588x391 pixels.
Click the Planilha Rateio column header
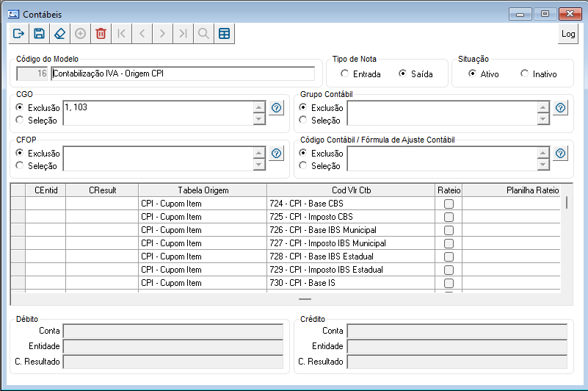512,190
